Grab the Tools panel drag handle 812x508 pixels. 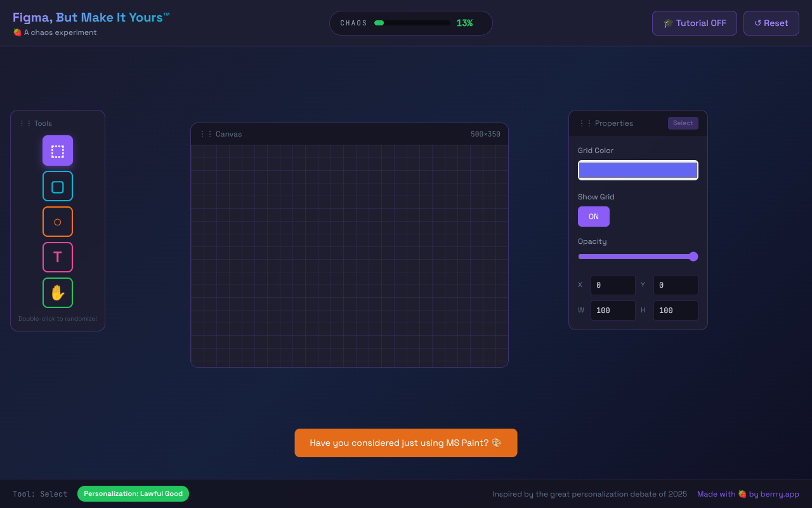[x=25, y=124]
